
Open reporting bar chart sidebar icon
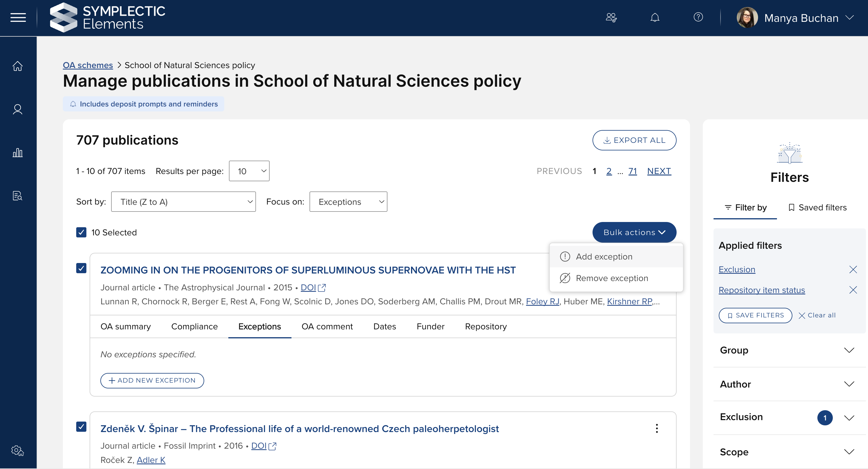[x=17, y=153]
